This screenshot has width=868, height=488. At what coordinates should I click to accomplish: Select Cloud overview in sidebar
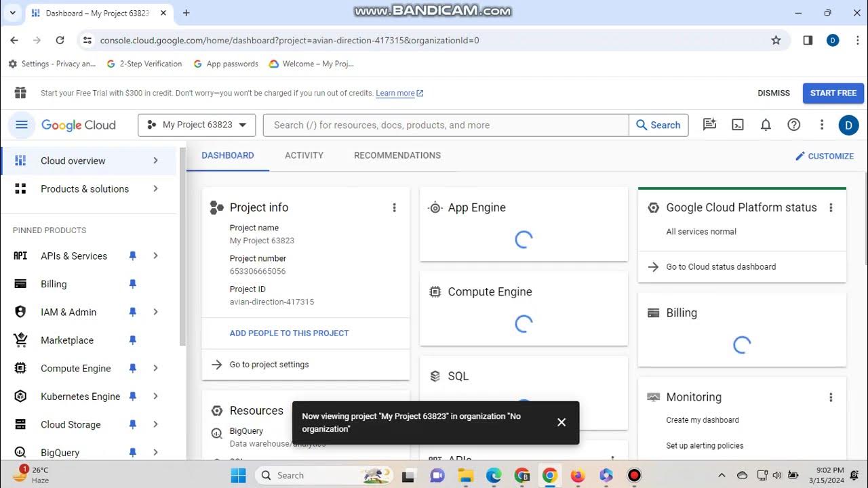click(x=88, y=161)
